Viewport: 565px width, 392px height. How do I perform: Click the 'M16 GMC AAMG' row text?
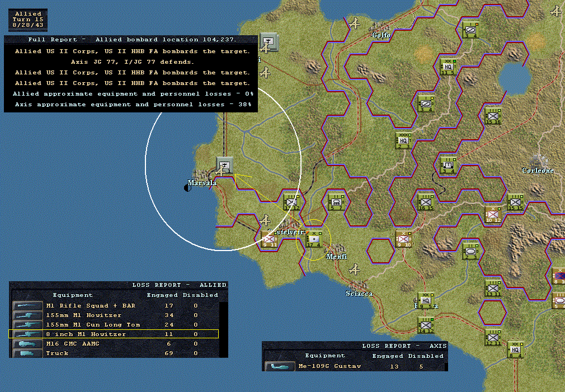pyautogui.click(x=72, y=344)
